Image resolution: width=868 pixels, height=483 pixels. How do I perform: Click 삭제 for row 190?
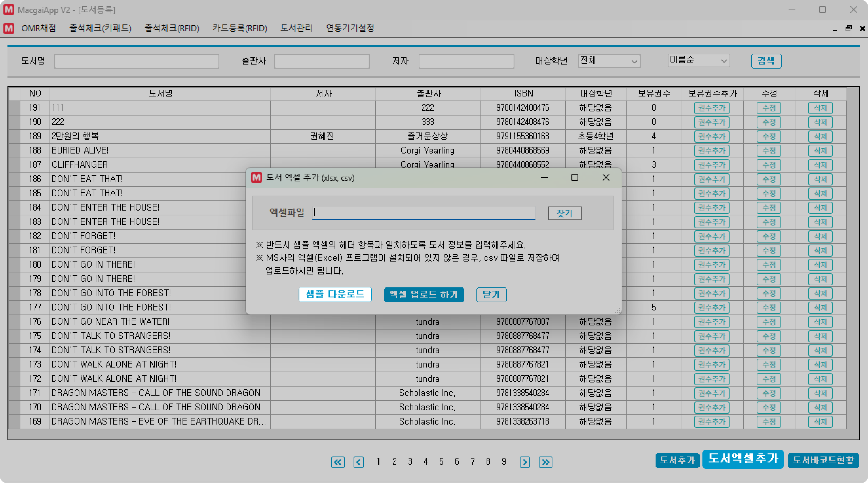tap(820, 122)
